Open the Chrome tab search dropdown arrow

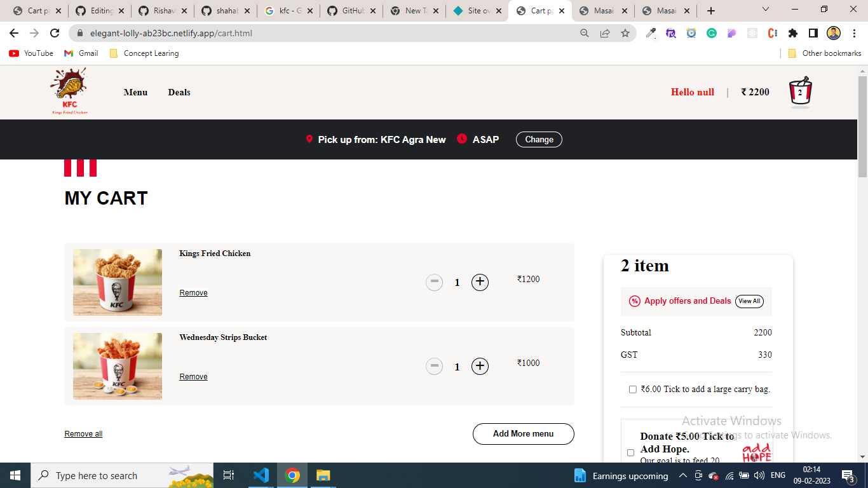click(x=766, y=10)
